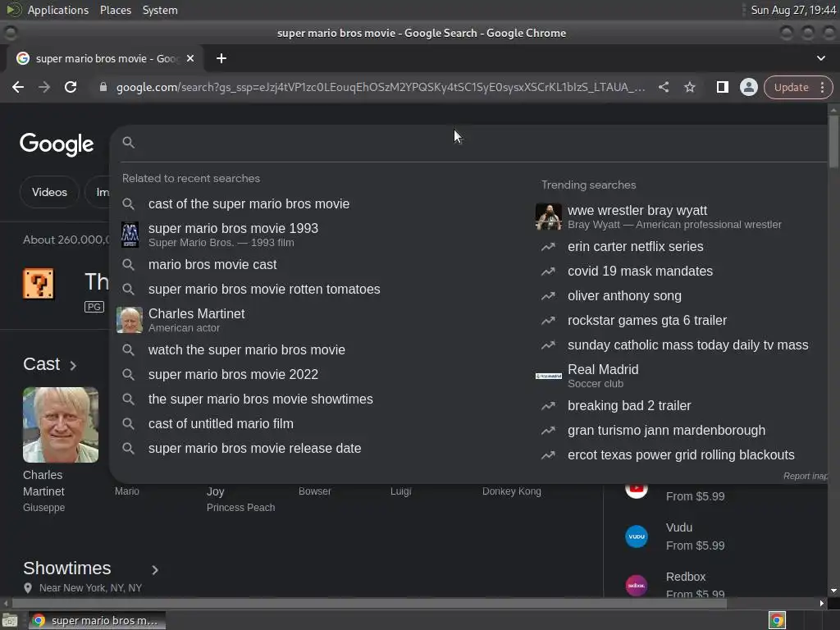Click the forward navigation arrow
840x630 pixels.
click(x=44, y=87)
